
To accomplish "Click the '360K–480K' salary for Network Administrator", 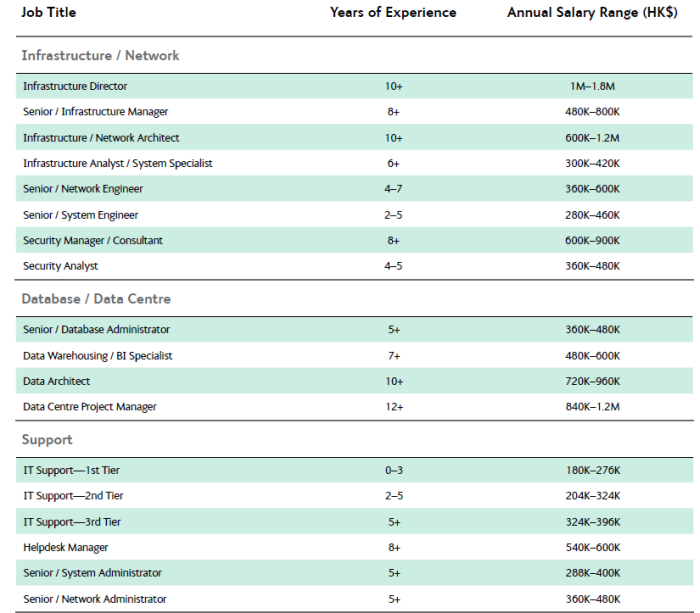I will coord(593,599).
